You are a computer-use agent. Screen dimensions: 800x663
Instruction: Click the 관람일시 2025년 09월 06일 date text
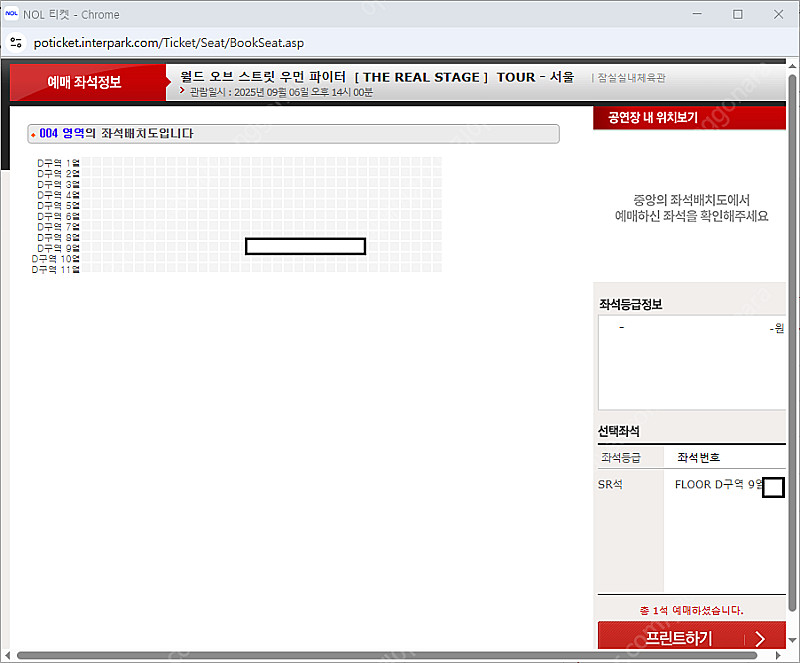click(x=281, y=92)
